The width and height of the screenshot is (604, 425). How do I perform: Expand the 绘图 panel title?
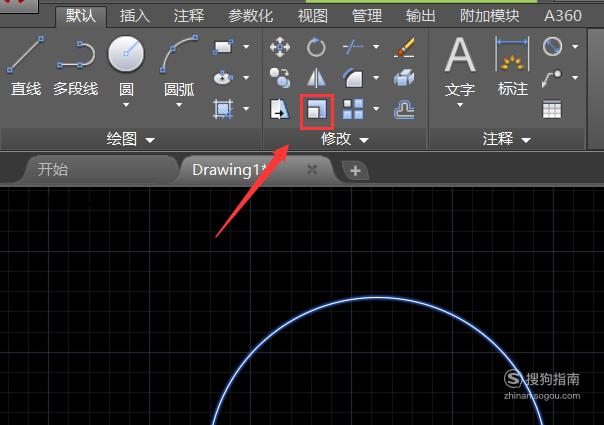coord(130,139)
